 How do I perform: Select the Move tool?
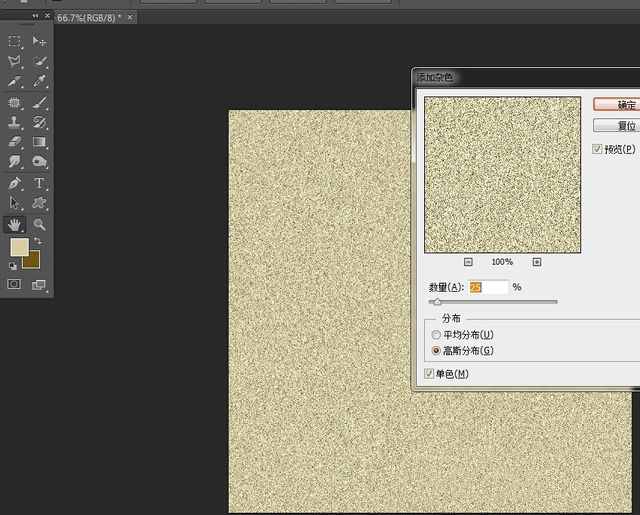(x=39, y=41)
